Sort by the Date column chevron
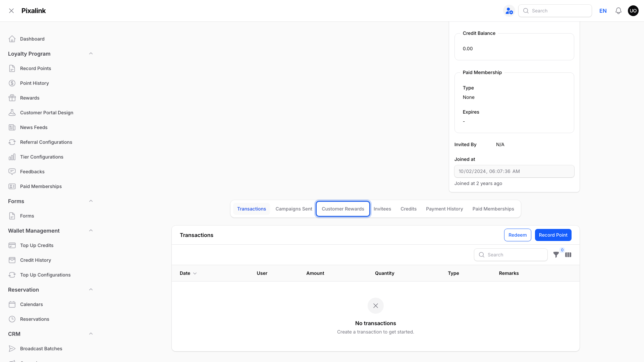 195,274
